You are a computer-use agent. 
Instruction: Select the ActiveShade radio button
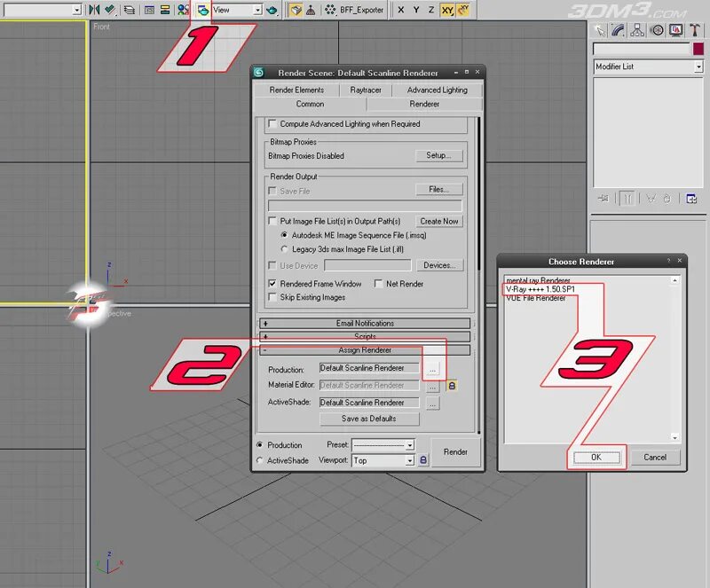[259, 460]
